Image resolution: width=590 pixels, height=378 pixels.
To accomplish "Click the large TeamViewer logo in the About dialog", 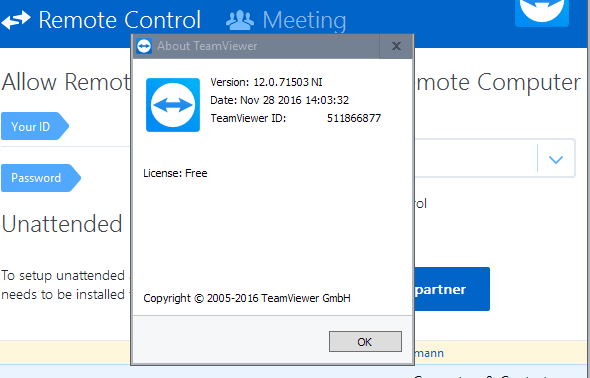I will point(173,105).
